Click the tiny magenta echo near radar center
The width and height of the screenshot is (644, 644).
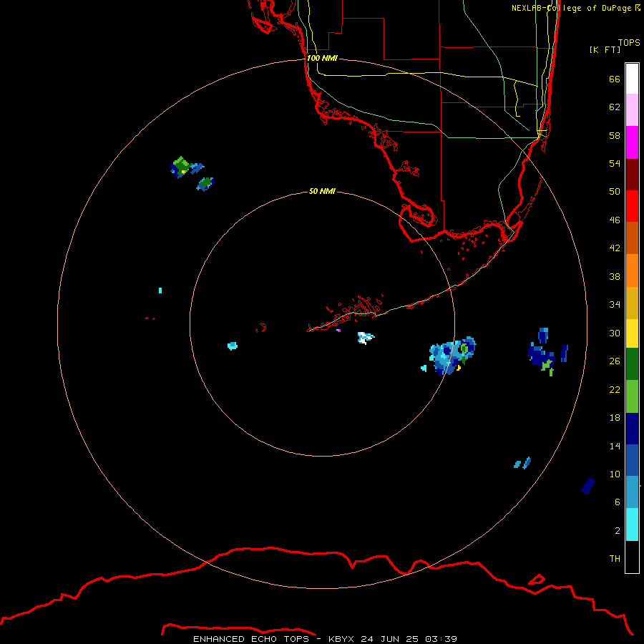[338, 330]
